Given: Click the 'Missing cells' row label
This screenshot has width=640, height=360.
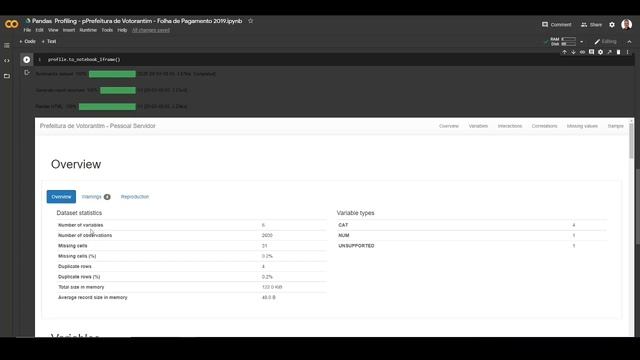Looking at the screenshot, I should pos(73,246).
